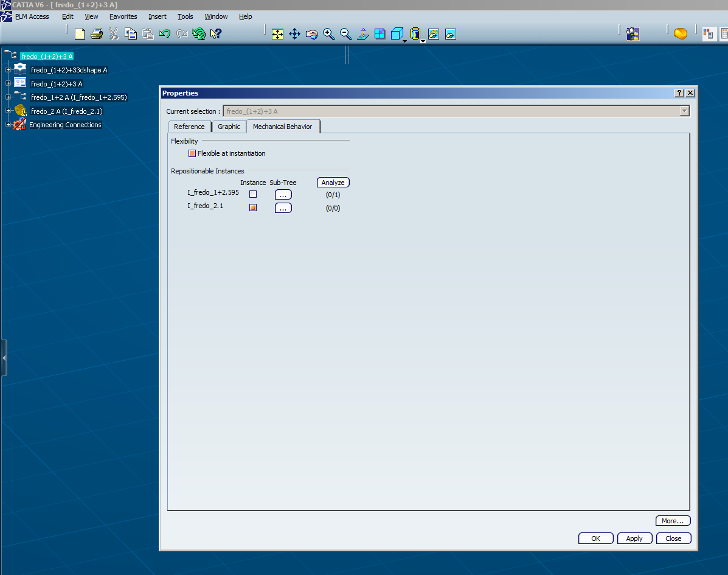Expand fredo_2 A (I_fredo_2.1) node
This screenshot has height=575, width=728.
point(8,111)
